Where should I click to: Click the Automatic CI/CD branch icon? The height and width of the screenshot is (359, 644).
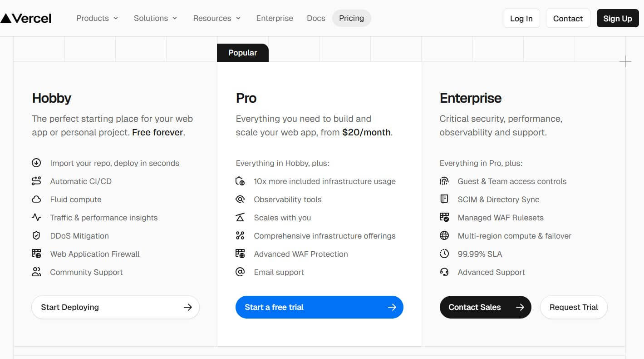pyautogui.click(x=36, y=181)
